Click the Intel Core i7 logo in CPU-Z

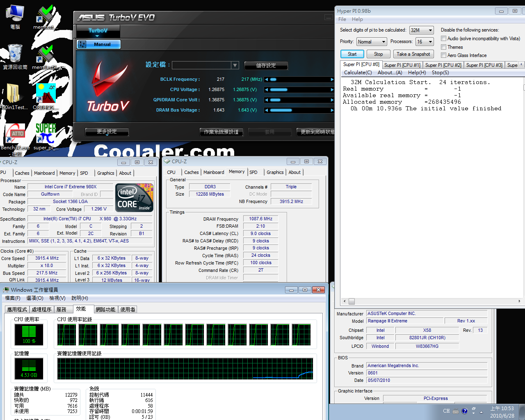(x=135, y=198)
